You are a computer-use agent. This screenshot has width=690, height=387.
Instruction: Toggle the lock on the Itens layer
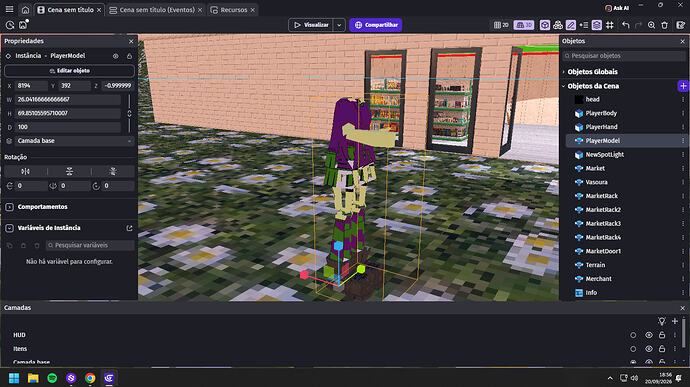tap(662, 349)
